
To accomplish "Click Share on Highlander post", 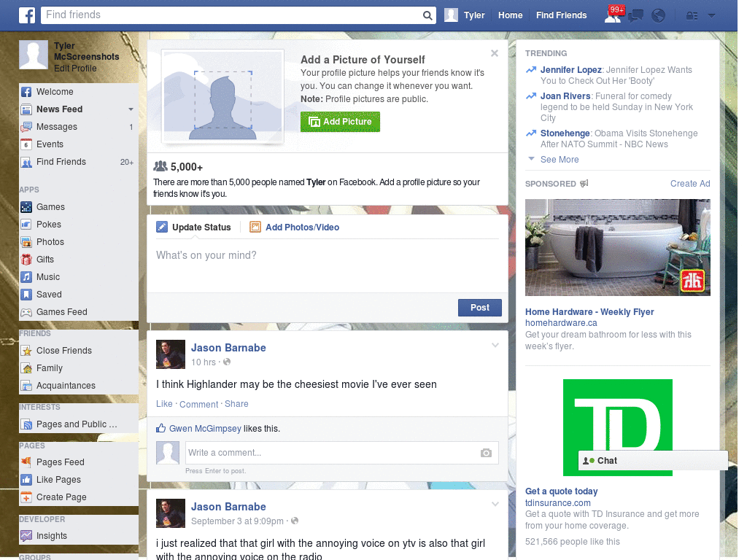I will click(x=236, y=404).
